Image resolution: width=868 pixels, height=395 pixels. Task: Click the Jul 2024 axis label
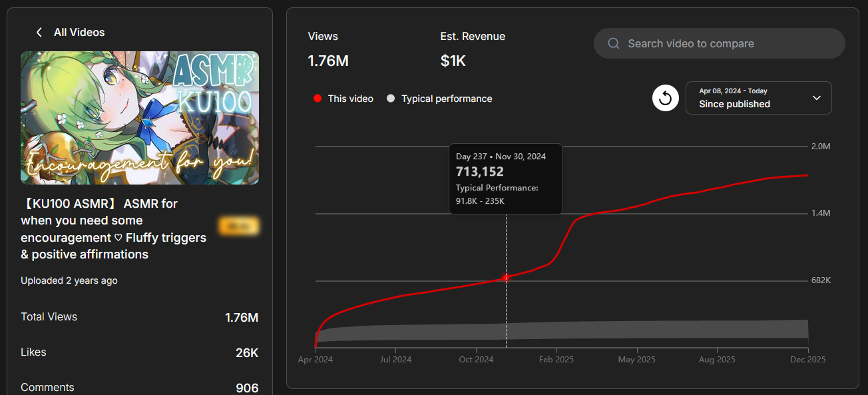(x=395, y=359)
